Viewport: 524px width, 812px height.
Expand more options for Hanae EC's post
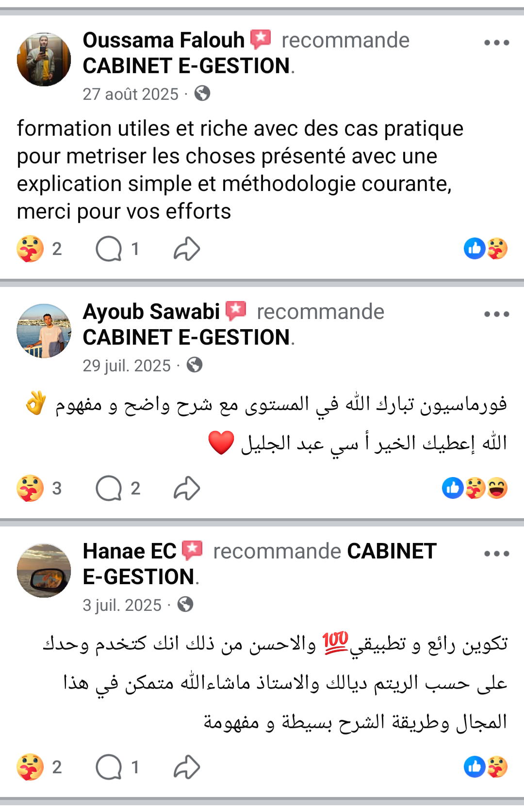[496, 554]
